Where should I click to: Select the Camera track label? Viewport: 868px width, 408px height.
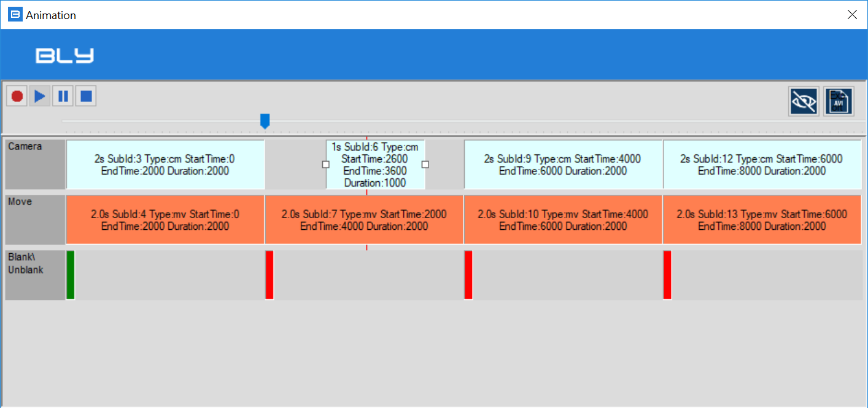[35, 165]
